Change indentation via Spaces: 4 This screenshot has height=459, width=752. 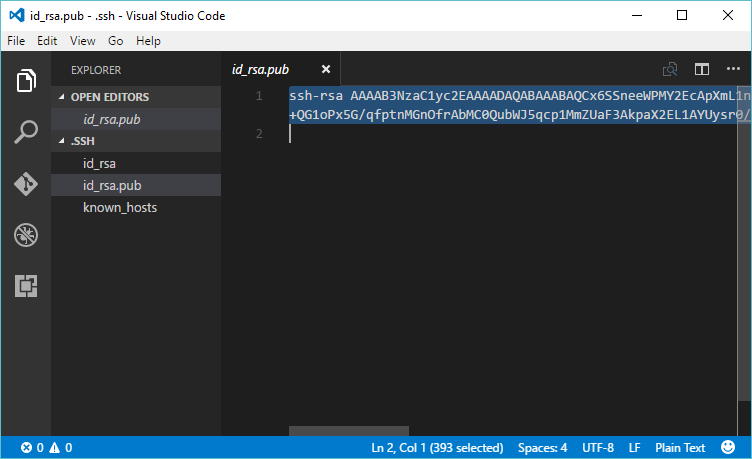pos(541,448)
